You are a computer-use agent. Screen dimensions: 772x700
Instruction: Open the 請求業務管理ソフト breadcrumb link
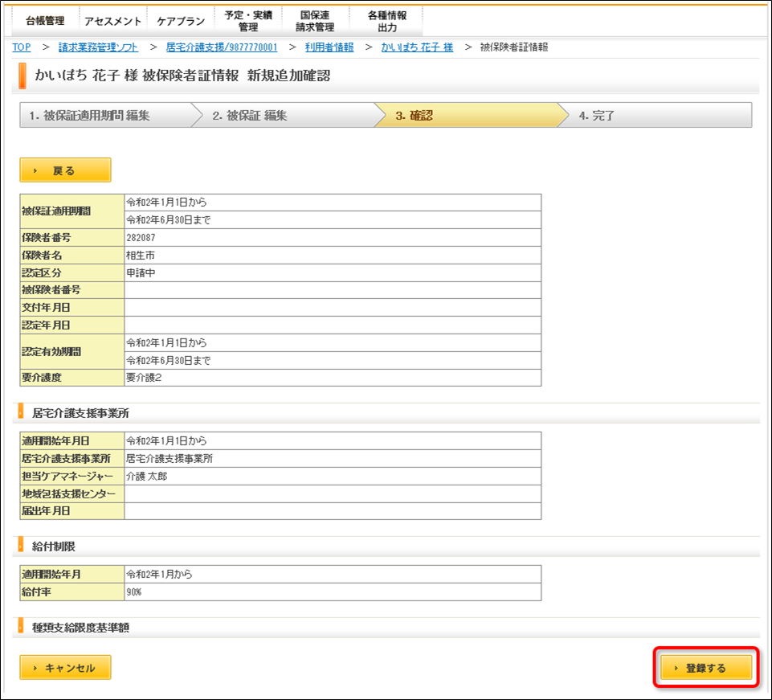tap(98, 47)
